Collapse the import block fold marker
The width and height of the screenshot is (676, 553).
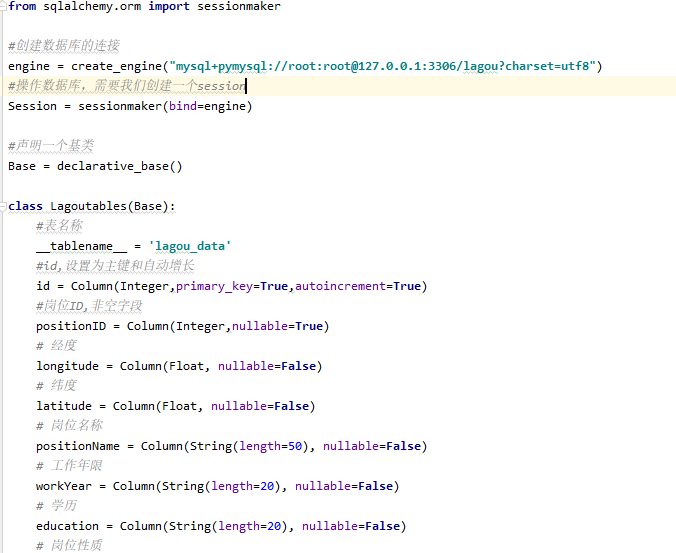(x=3, y=5)
